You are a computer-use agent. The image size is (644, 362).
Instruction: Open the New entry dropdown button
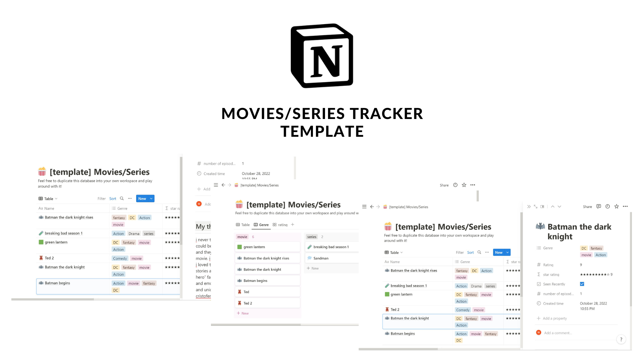pyautogui.click(x=151, y=198)
